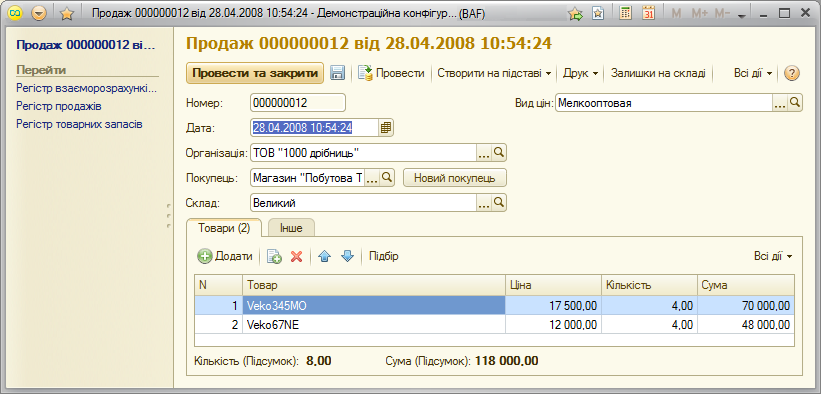Image resolution: width=821 pixels, height=394 pixels.
Task: Click the Покупець input field
Action: click(x=307, y=178)
